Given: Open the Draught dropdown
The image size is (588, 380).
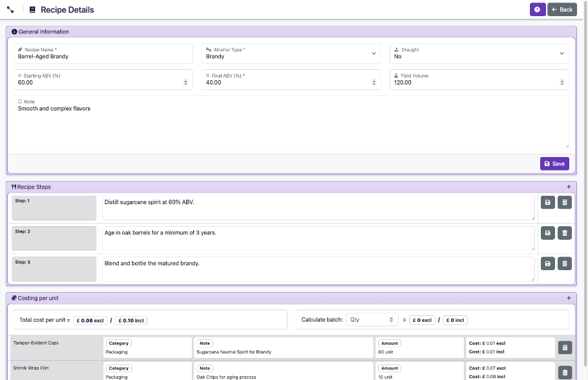Looking at the screenshot, I should pos(479,54).
